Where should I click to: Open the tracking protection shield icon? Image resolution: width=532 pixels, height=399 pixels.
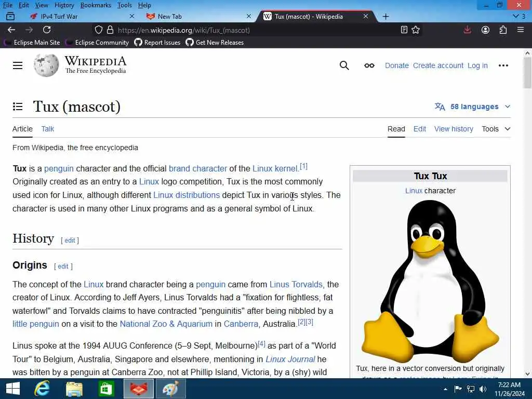click(x=98, y=30)
